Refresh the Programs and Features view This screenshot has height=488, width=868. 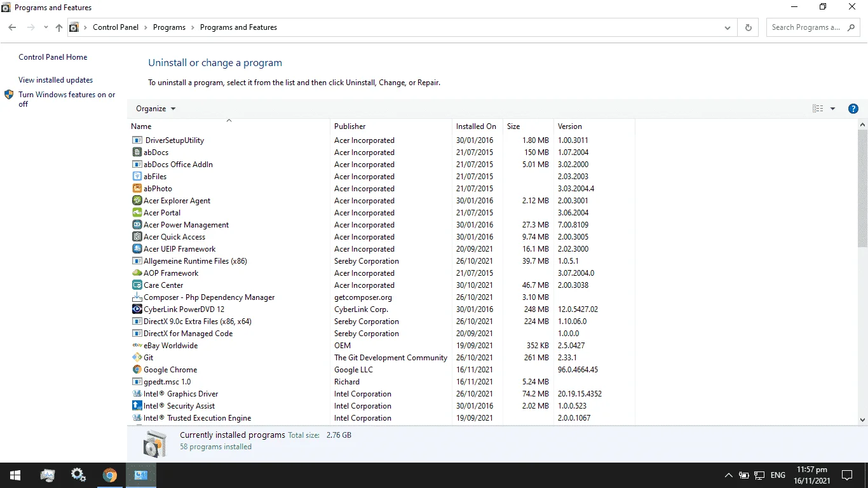point(748,27)
